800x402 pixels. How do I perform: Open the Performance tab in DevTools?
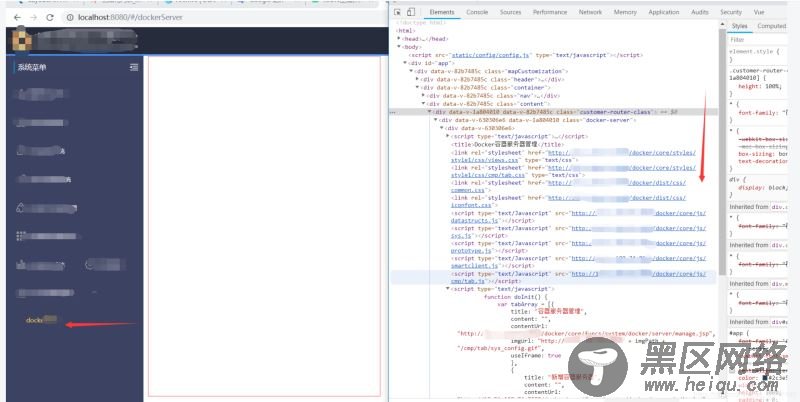tap(550, 12)
